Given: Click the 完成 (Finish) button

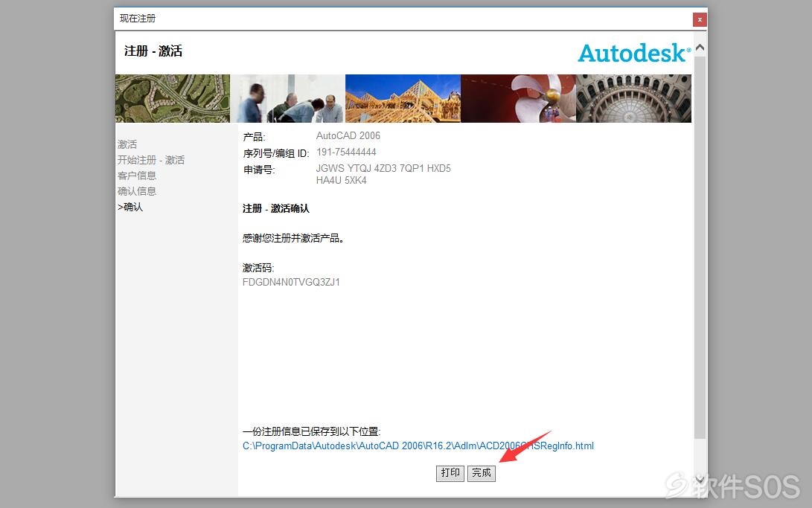Looking at the screenshot, I should tap(481, 473).
